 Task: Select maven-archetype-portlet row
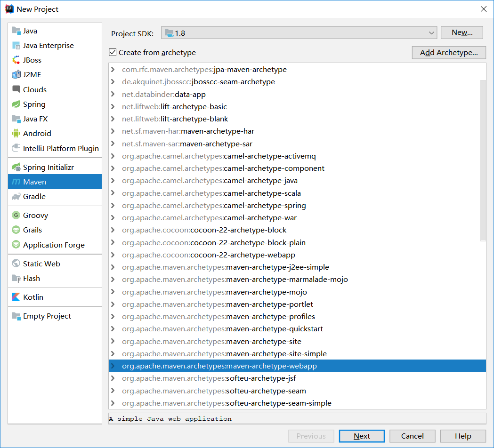coord(297,304)
